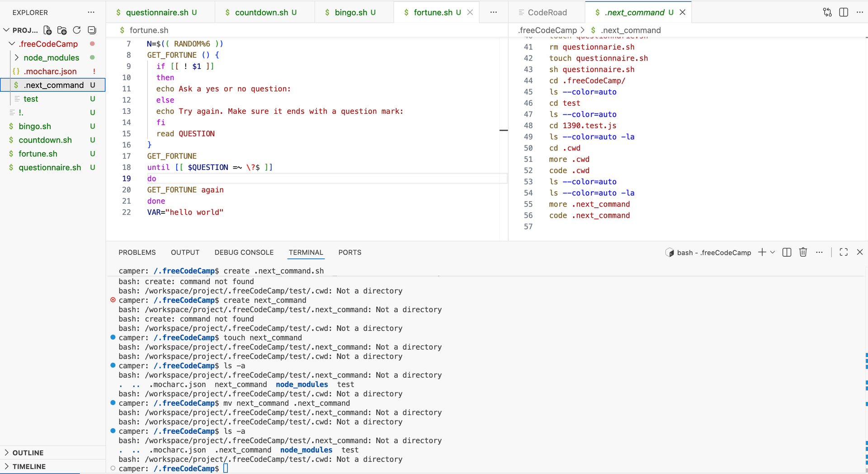Open the '!.' file in Explorer

[x=53, y=113]
